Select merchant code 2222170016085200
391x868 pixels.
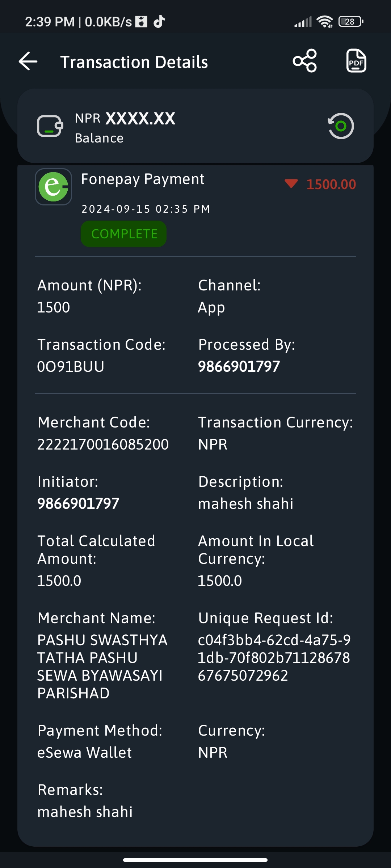103,444
